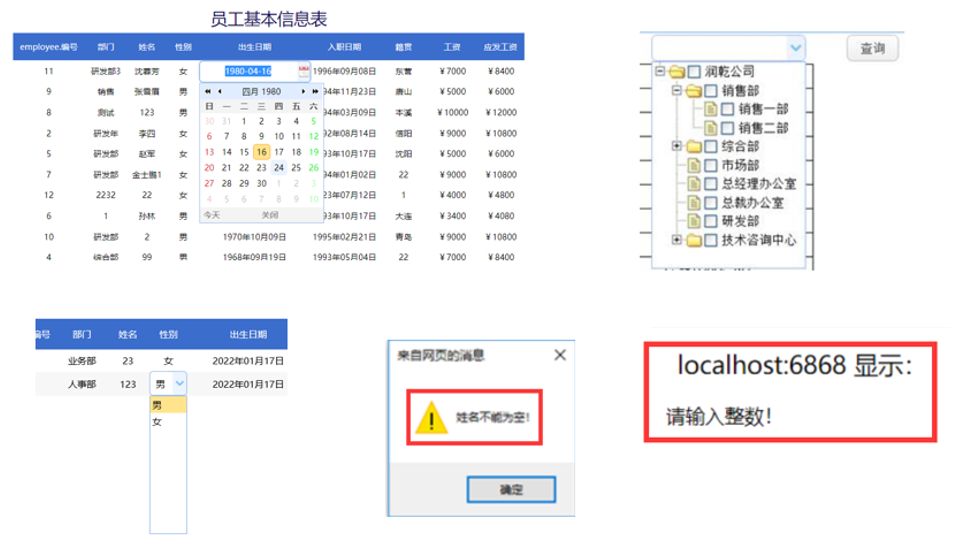960x547 pixels.
Task: Click the 青岛 cell
Action: pos(403,237)
